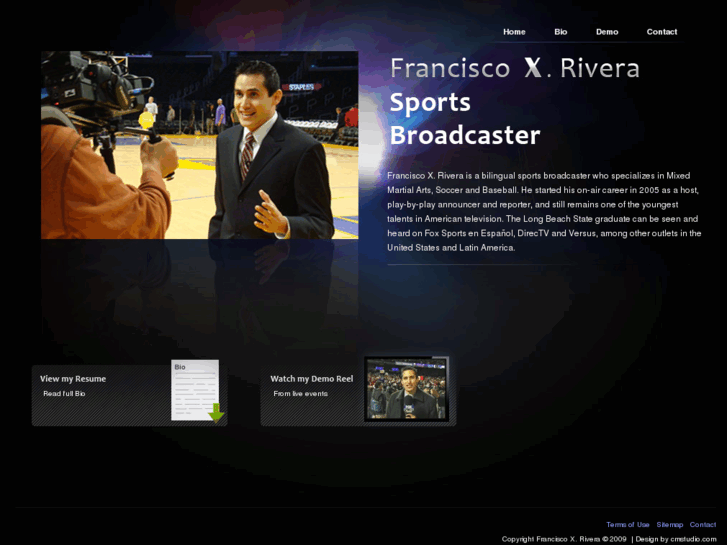
Task: Open the From live events link
Action: click(300, 394)
